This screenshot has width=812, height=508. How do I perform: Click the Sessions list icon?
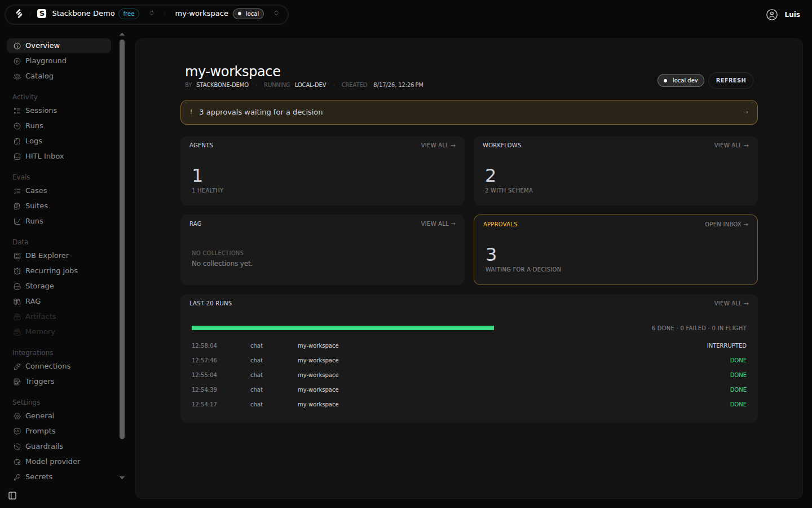(x=17, y=111)
